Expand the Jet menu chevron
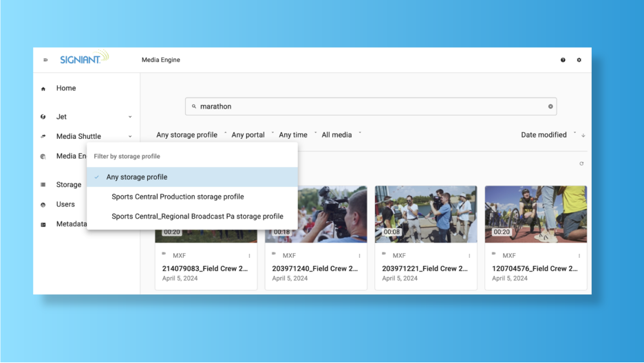The height and width of the screenshot is (363, 644). click(130, 117)
